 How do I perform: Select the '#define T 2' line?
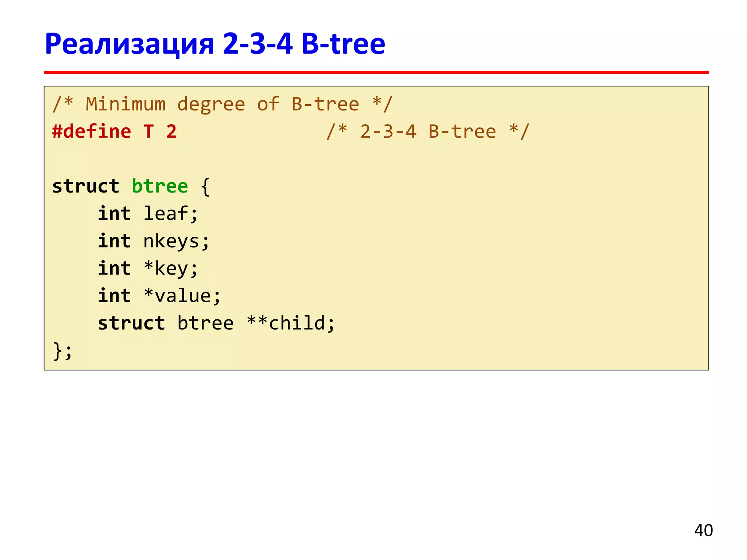(x=114, y=131)
